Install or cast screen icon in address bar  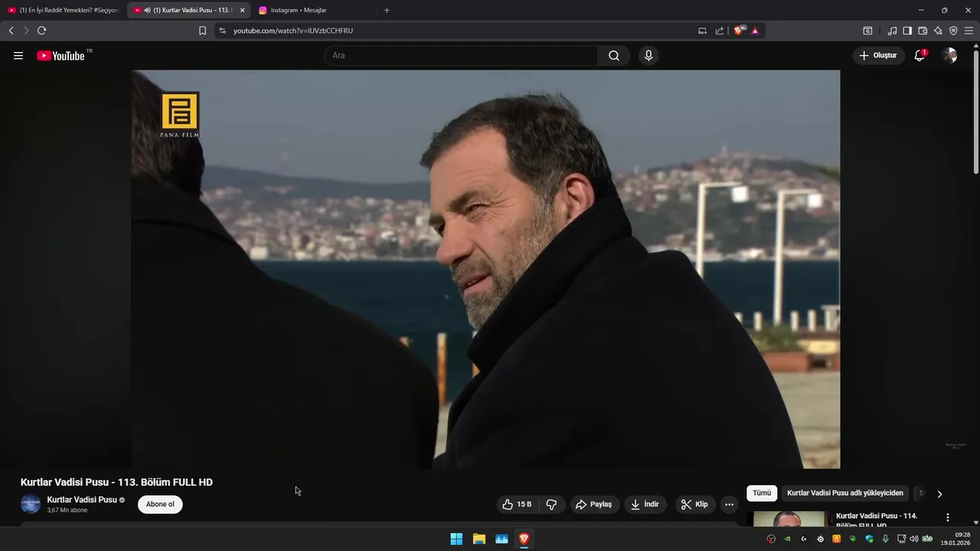702,31
